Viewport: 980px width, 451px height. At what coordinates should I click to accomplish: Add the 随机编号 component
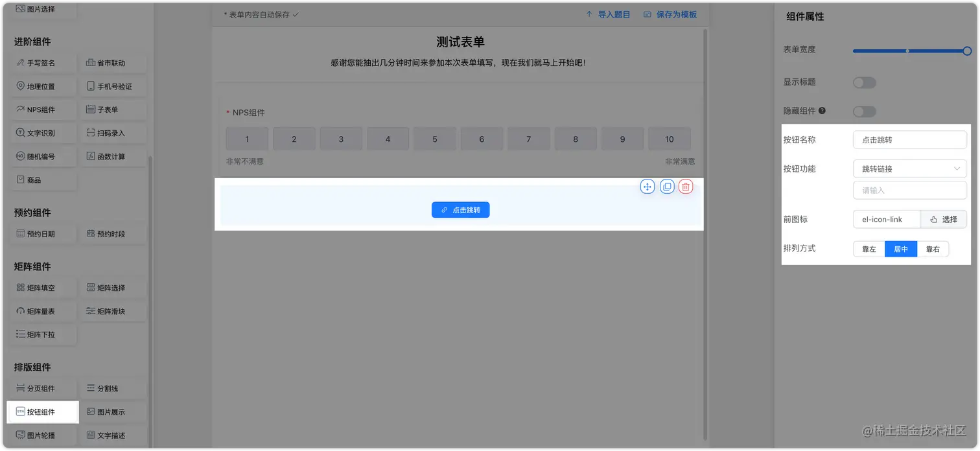[42, 156]
